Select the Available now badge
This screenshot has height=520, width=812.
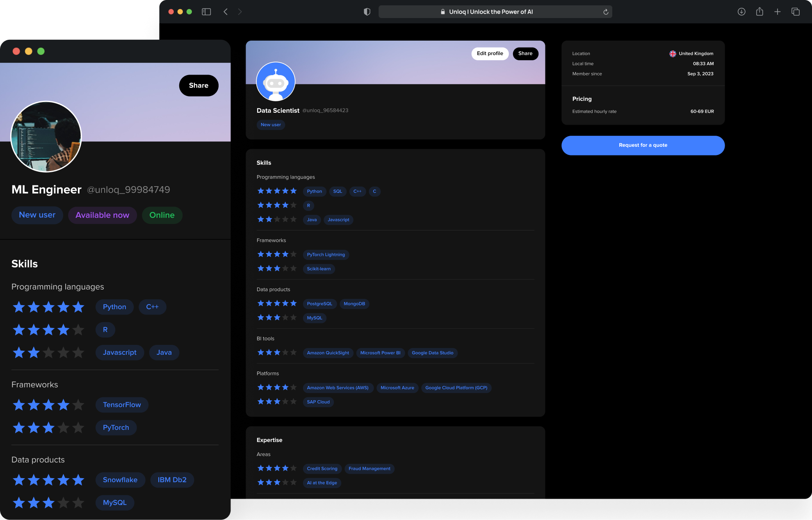pos(102,215)
